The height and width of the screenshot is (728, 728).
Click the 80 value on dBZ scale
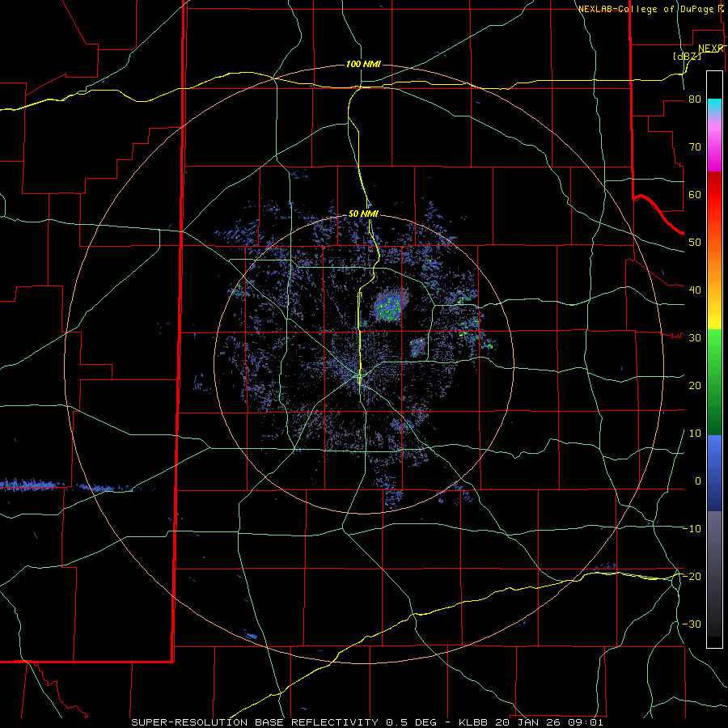(x=695, y=99)
